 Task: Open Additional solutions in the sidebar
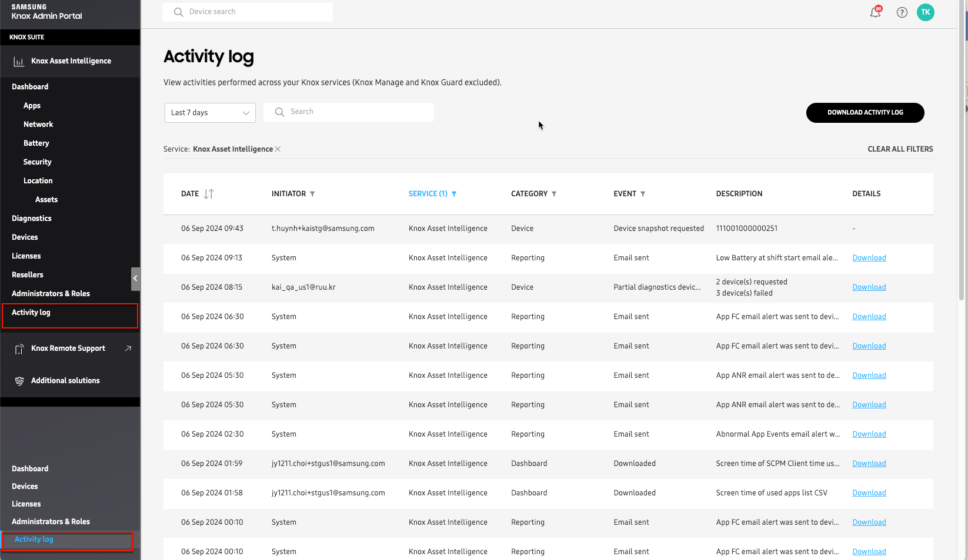point(65,381)
